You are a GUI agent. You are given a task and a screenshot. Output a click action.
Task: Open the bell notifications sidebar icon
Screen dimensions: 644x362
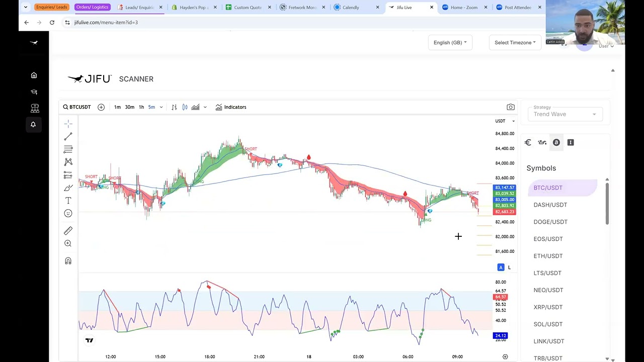(33, 125)
